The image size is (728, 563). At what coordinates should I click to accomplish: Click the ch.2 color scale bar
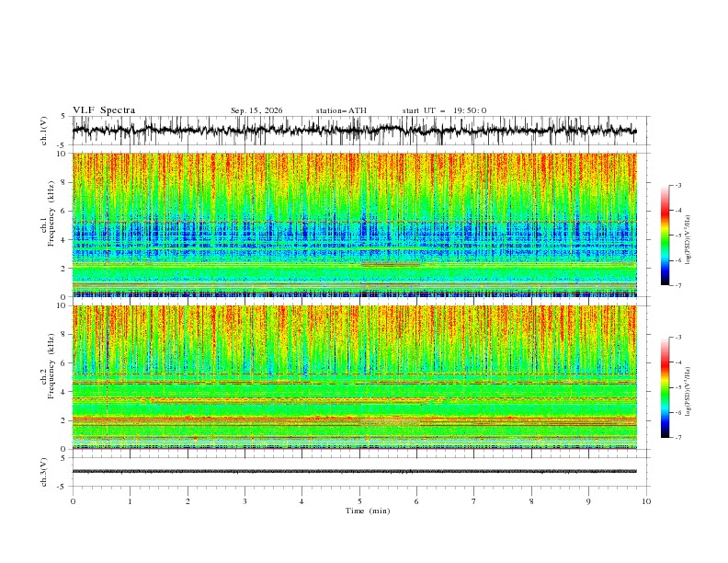665,387
